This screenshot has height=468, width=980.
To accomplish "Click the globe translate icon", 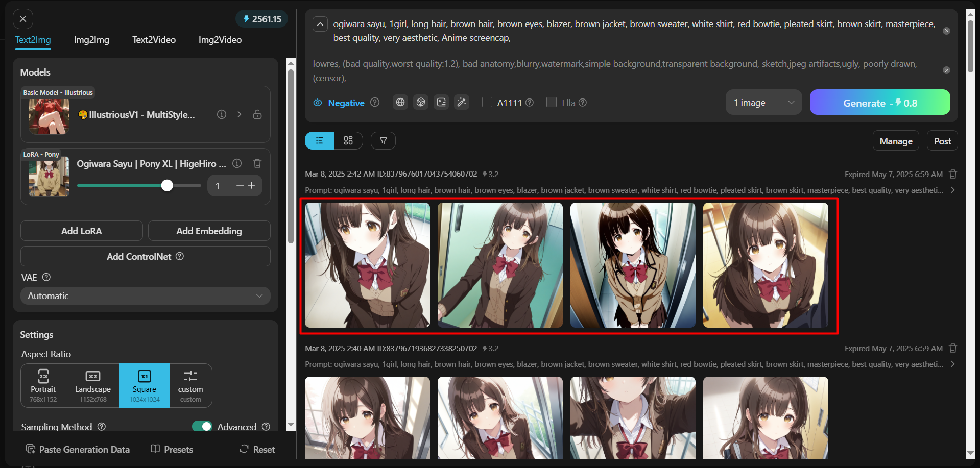I will [x=400, y=102].
